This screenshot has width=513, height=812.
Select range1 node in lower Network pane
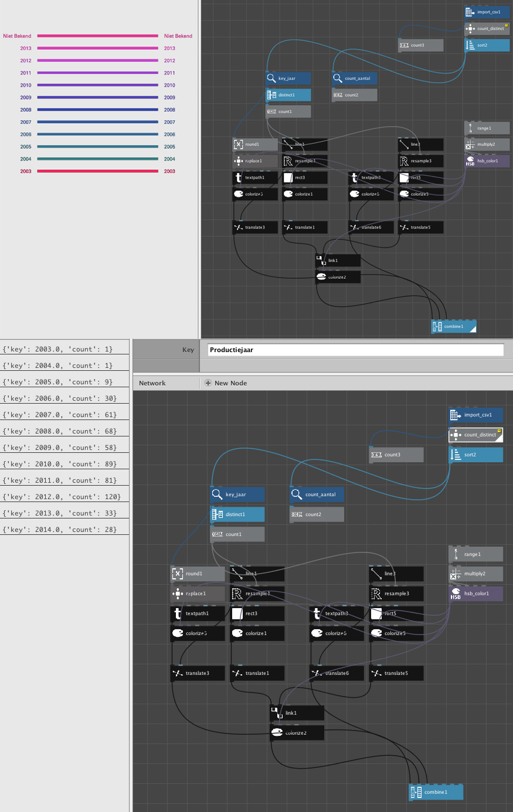pyautogui.click(x=475, y=554)
